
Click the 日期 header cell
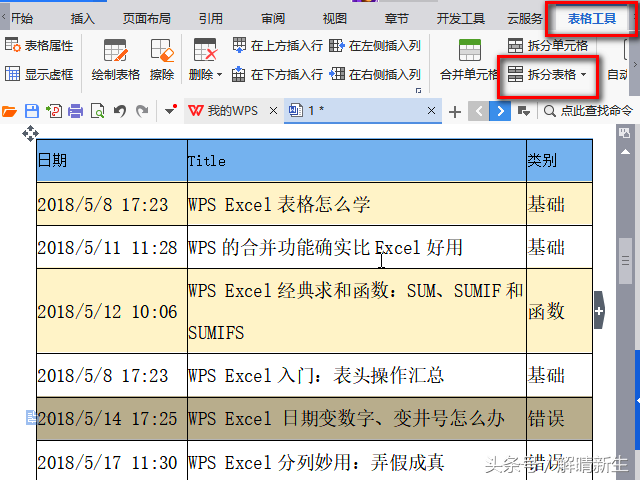(112, 160)
